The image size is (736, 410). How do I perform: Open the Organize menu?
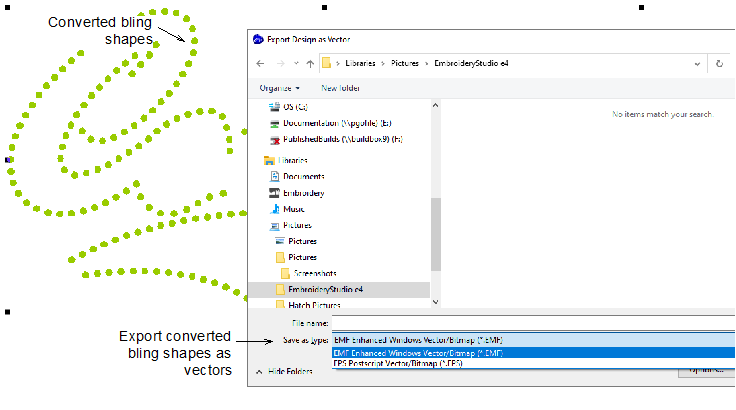click(x=279, y=87)
